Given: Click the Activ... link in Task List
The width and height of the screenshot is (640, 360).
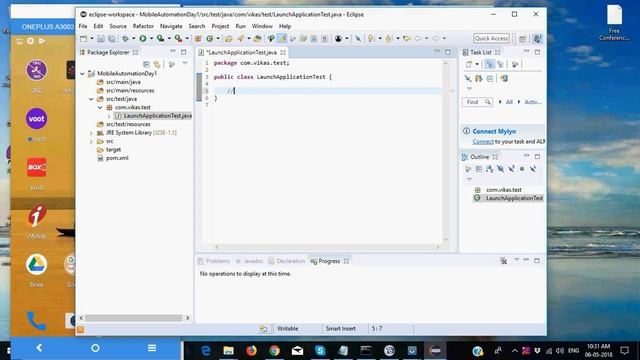Looking at the screenshot, I should pos(533,102).
